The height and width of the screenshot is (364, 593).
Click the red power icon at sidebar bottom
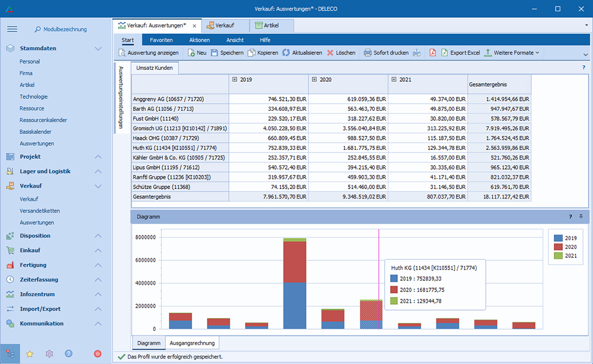click(98, 354)
